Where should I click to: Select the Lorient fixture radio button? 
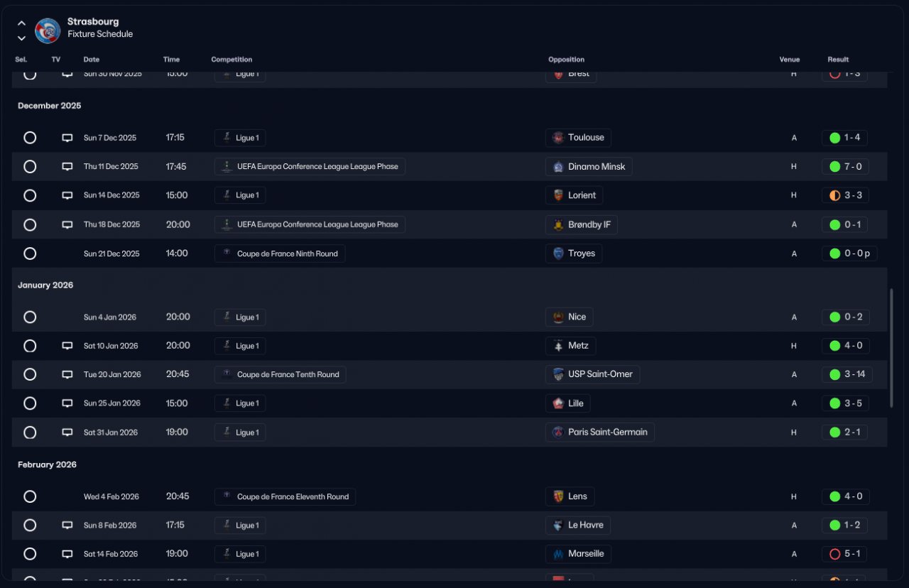point(30,195)
